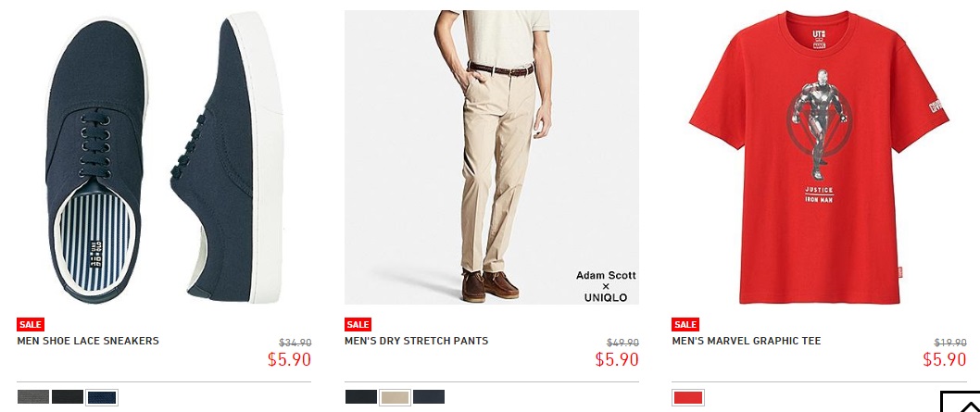The width and height of the screenshot is (980, 412).
Task: Click the crossed-out $49.90 pants price
Action: coord(622,343)
